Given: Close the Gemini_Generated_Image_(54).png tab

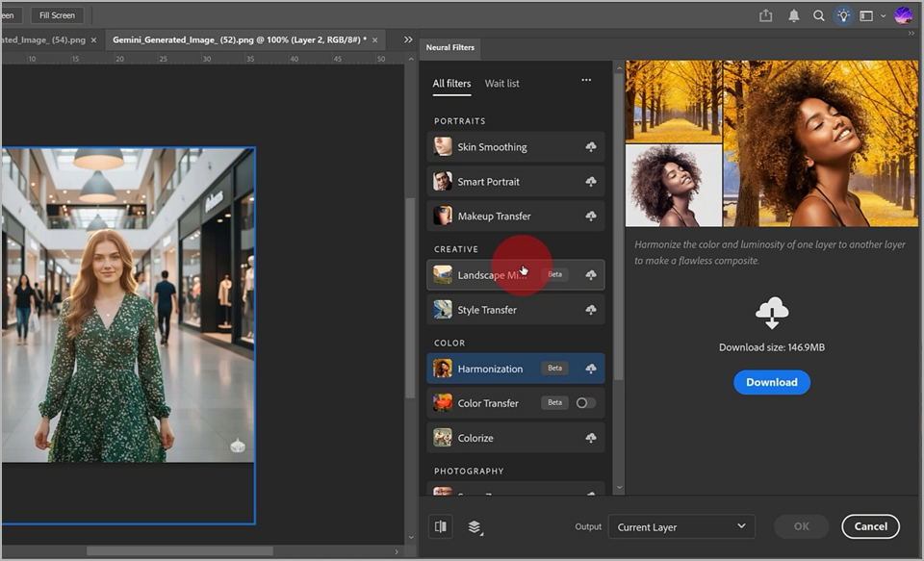Looking at the screenshot, I should (93, 40).
